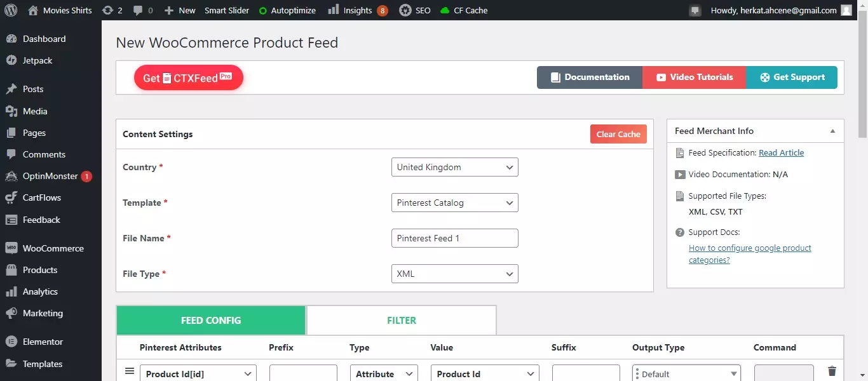Image resolution: width=868 pixels, height=381 pixels.
Task: Click the Prefix input in Product Id row
Action: [x=303, y=373]
